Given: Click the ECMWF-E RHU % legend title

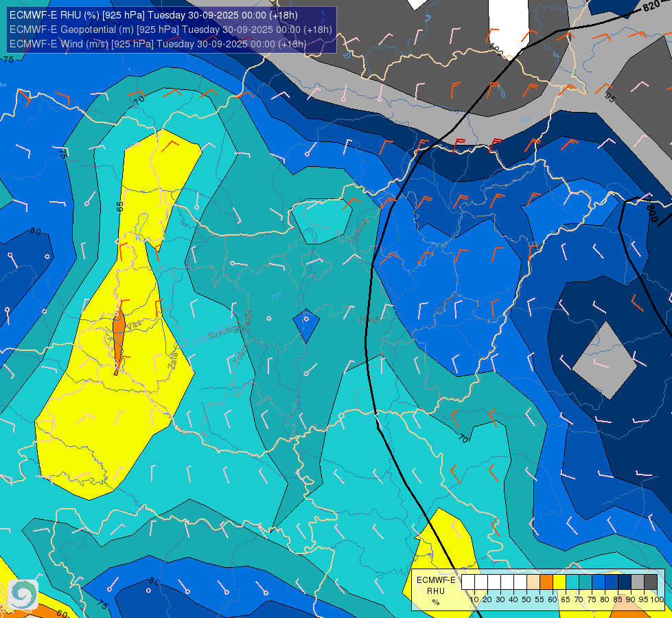Looking at the screenshot, I should (436, 591).
